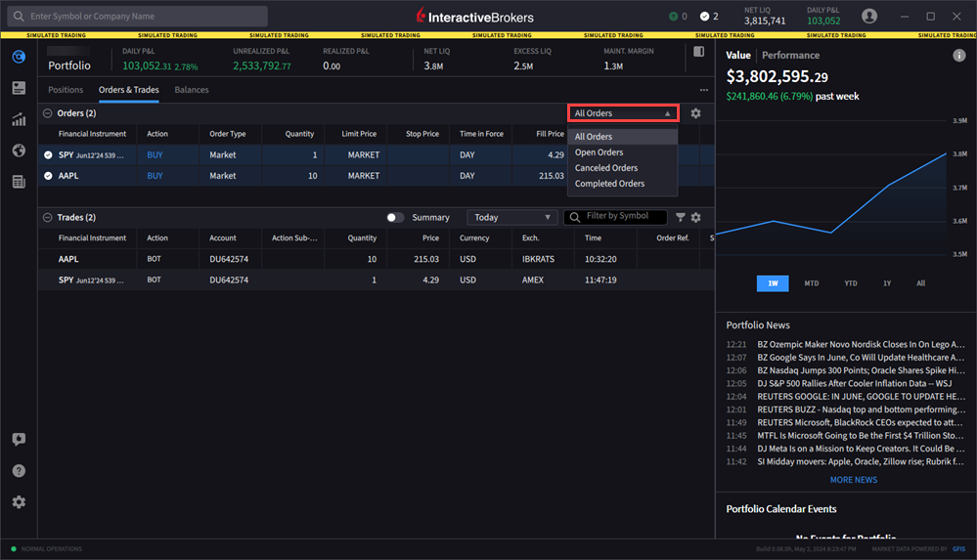Switch to the Balances tab

pos(192,90)
